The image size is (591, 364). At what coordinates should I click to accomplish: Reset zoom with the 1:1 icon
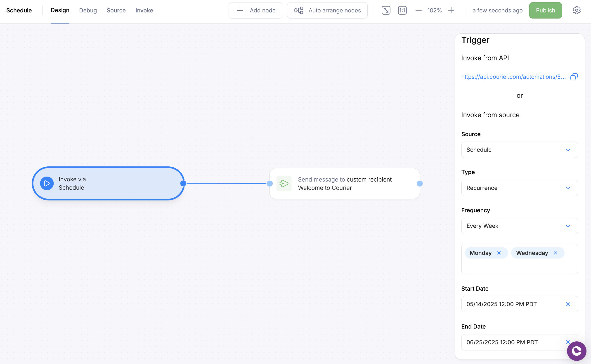(402, 10)
